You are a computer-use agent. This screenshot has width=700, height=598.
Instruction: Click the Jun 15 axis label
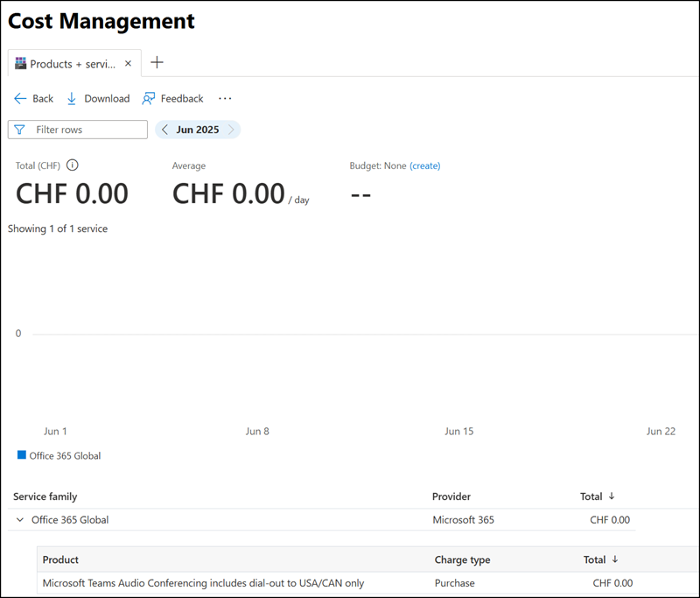click(x=458, y=431)
